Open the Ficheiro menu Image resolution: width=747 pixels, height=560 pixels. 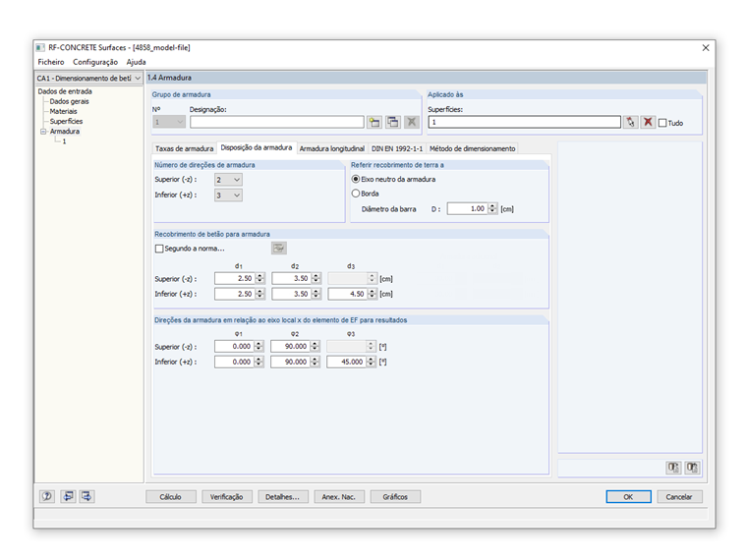point(51,62)
